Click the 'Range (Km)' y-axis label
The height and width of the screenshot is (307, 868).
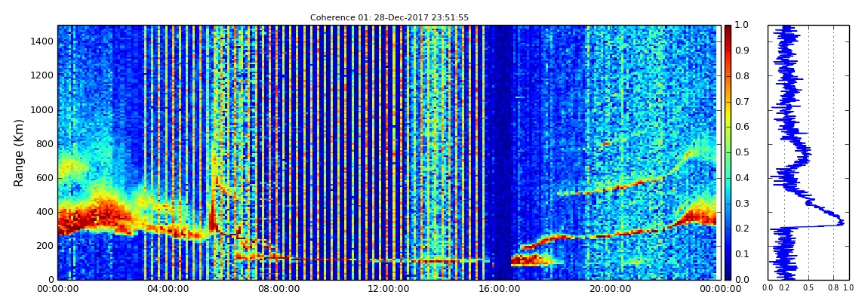tap(20, 152)
